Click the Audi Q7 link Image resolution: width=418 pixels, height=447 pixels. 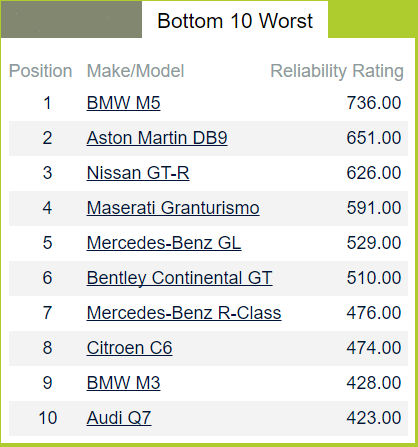(119, 418)
